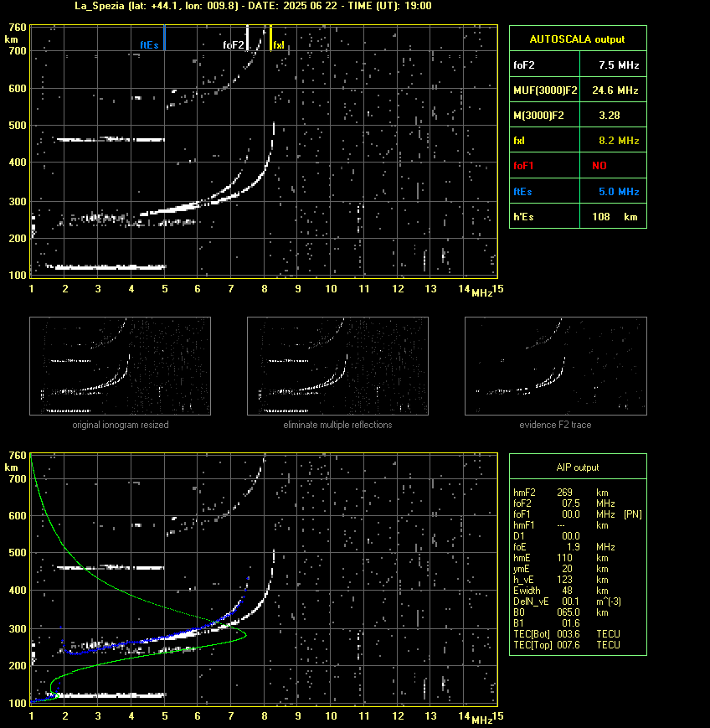
Task: Click the ymE 20 km row
Action: 561,569
